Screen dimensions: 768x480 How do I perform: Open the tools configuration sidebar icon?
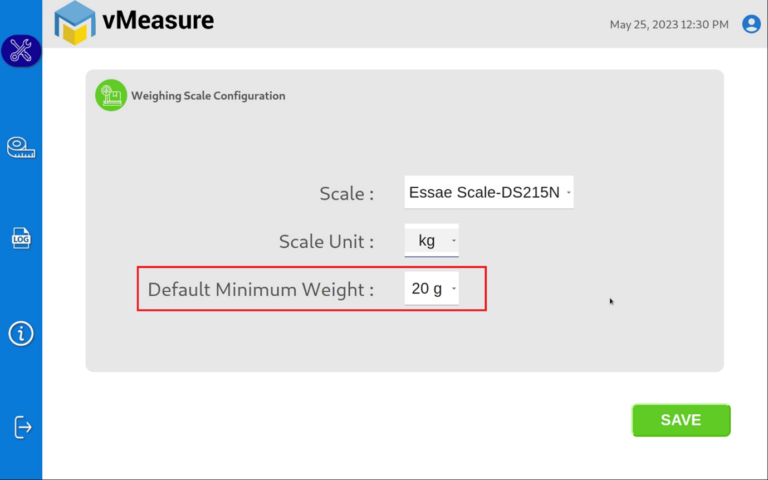(x=20, y=51)
